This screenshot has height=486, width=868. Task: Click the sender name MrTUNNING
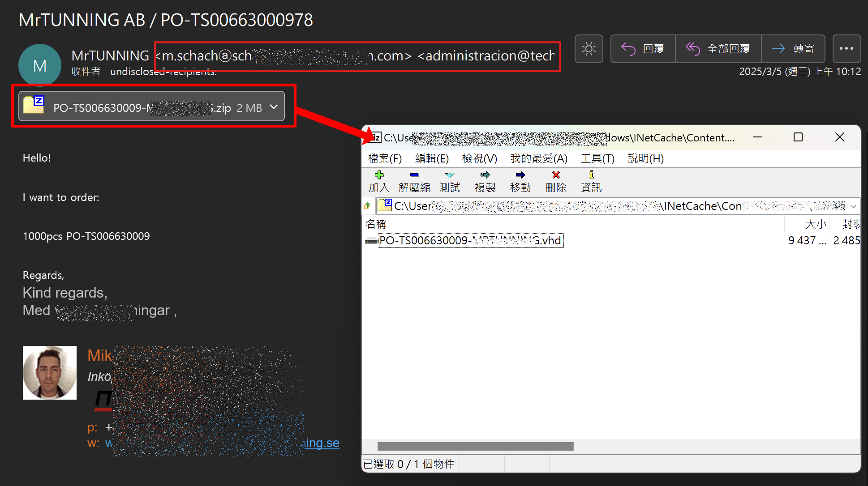tap(110, 55)
